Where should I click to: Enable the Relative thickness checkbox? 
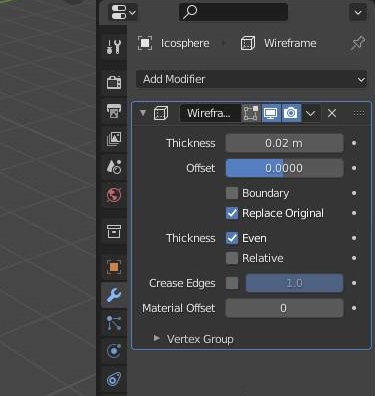pyautogui.click(x=232, y=258)
